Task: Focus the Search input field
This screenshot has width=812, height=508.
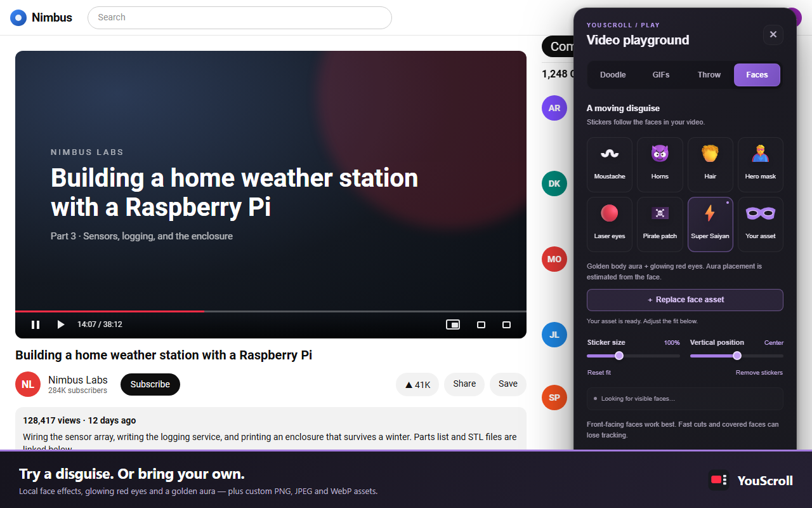Action: tap(240, 18)
